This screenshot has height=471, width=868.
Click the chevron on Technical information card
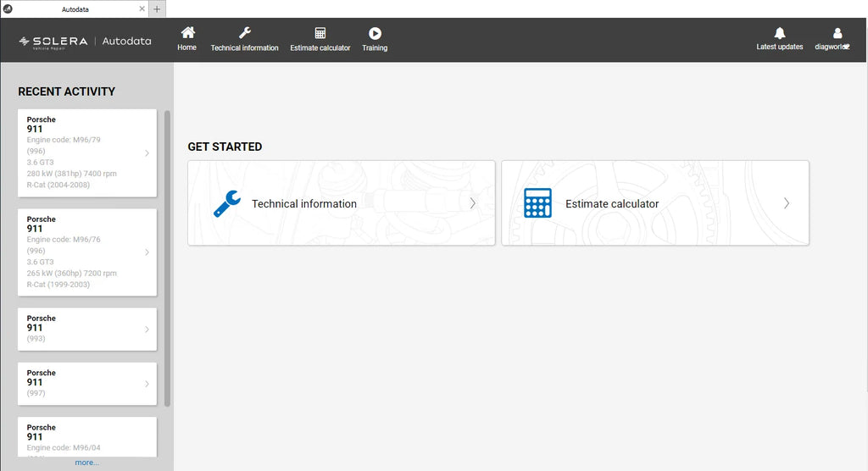(473, 203)
